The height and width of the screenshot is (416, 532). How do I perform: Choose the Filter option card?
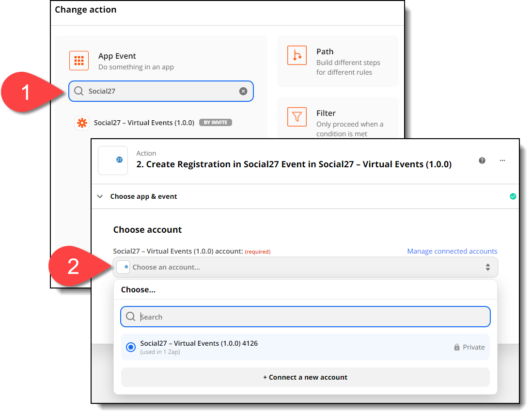pos(338,120)
